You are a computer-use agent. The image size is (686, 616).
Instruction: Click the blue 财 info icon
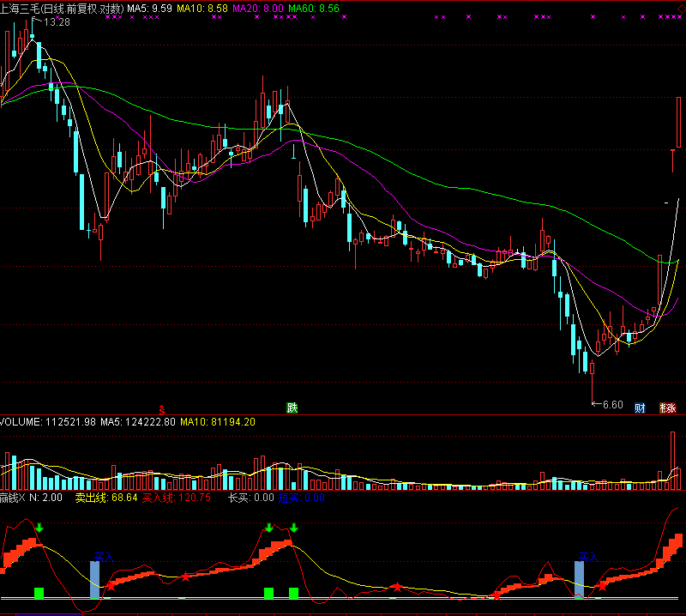click(640, 408)
